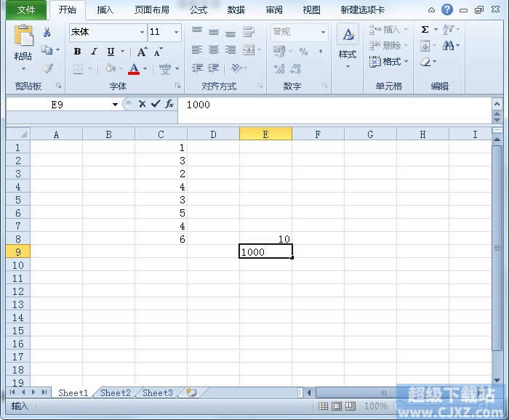Toggle Bold formatting
This screenshot has width=509, height=420.
(77, 52)
